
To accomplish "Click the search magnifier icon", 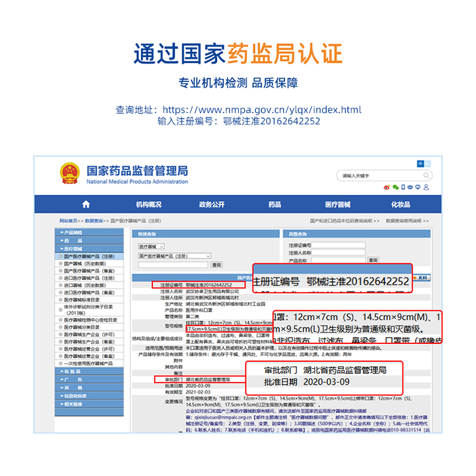I will (x=428, y=175).
